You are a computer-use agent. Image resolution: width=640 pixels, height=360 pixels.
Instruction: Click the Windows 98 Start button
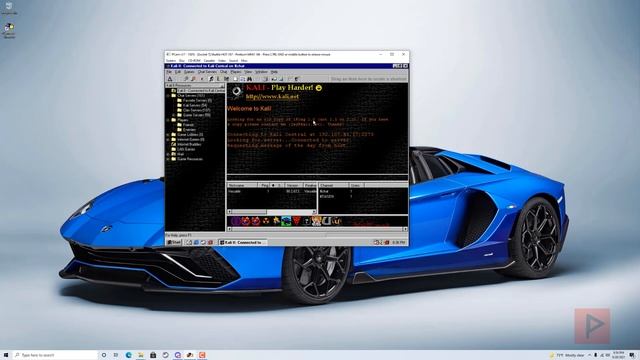pyautogui.click(x=174, y=242)
